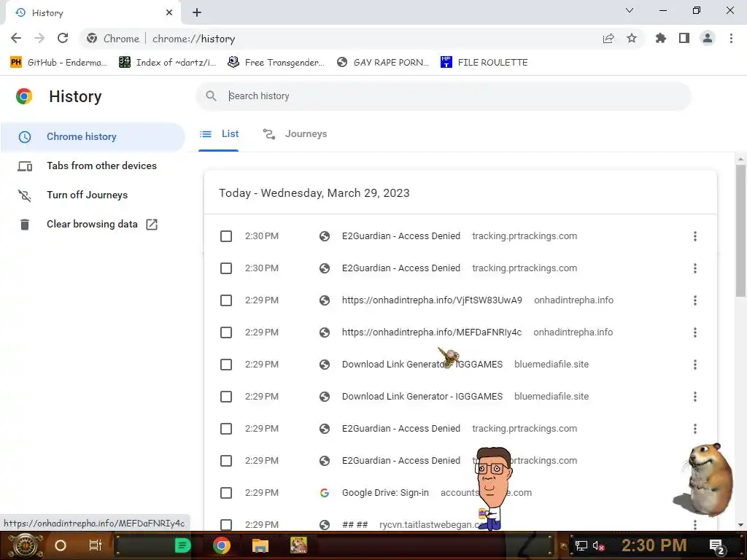
Task: Reload the history page
Action: pos(63,38)
